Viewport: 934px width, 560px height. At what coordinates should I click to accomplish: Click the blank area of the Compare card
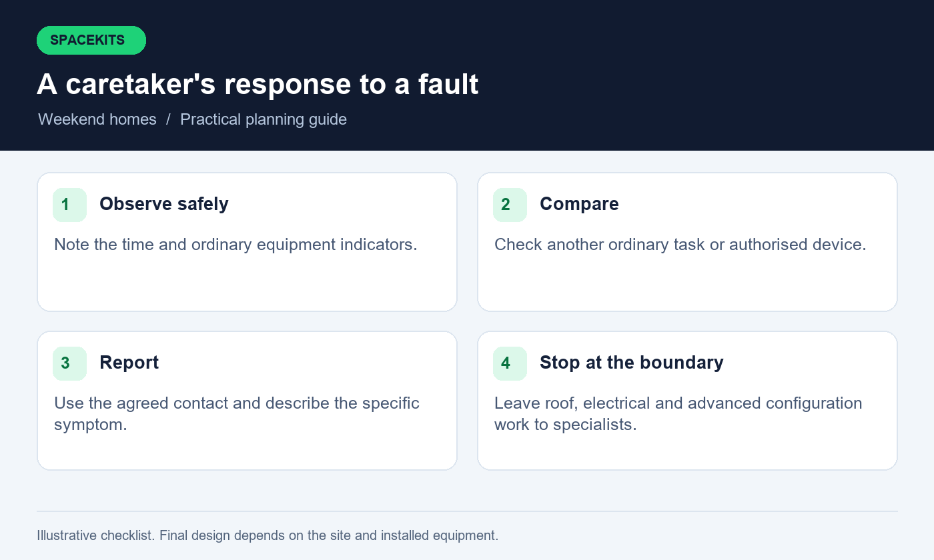click(687, 283)
